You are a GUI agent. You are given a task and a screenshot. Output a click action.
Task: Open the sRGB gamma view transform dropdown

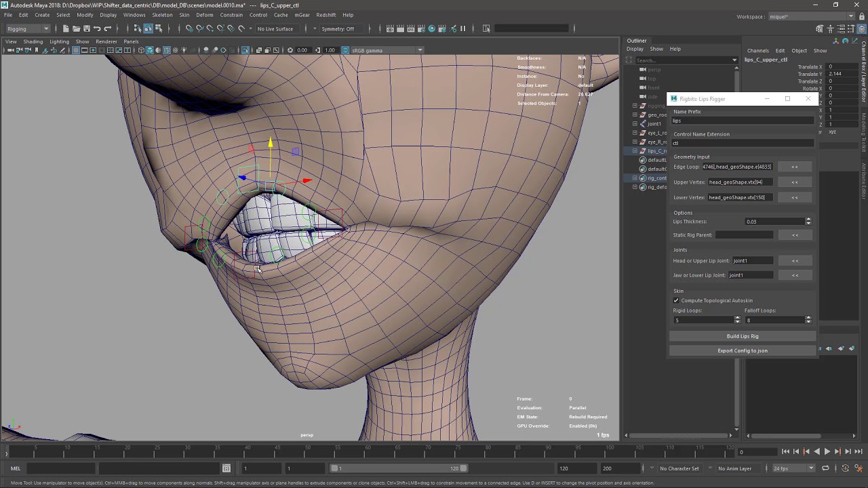tap(387, 50)
